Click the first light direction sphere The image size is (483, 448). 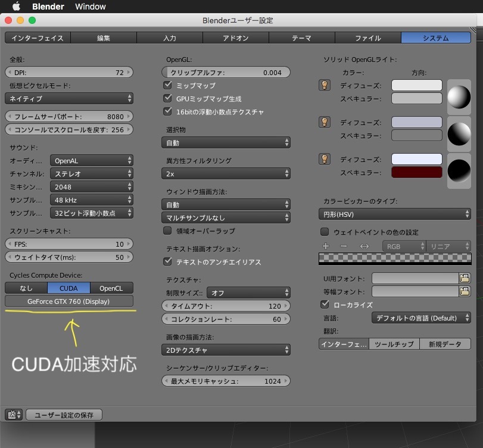[459, 97]
